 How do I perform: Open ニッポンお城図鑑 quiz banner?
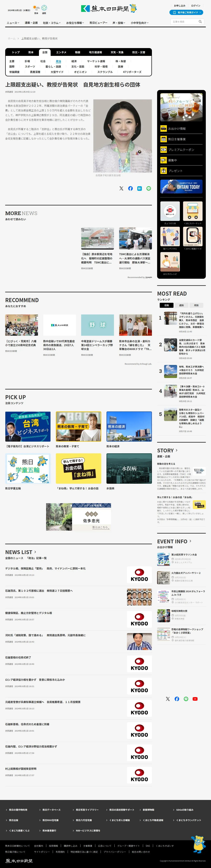tap(78, 517)
